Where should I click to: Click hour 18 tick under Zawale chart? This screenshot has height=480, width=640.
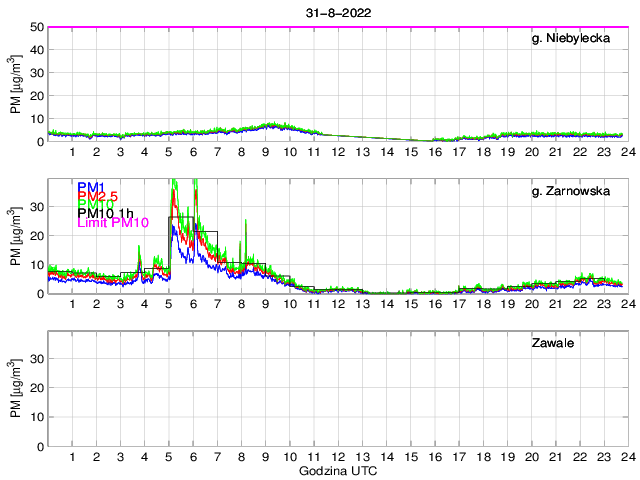point(482,456)
